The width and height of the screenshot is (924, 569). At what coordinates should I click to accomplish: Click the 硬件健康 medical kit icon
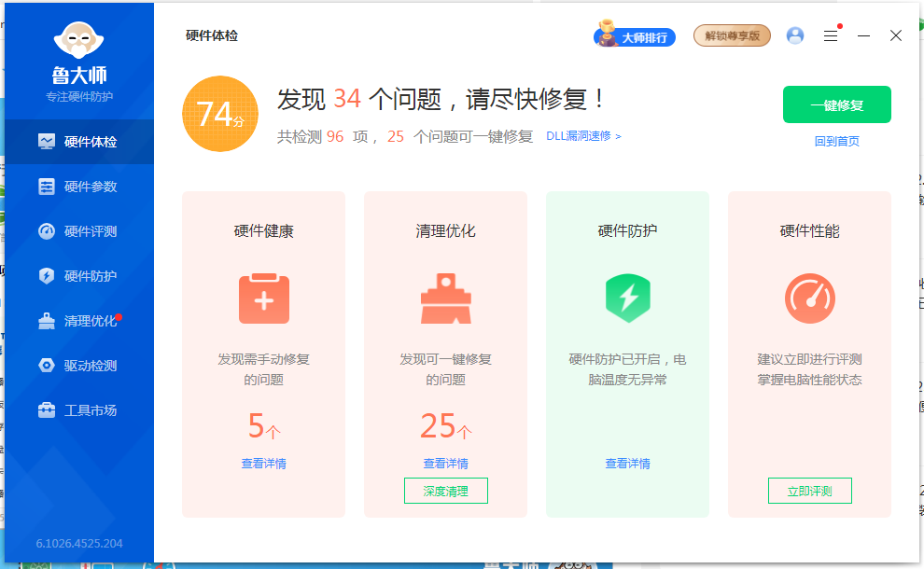[x=264, y=298]
